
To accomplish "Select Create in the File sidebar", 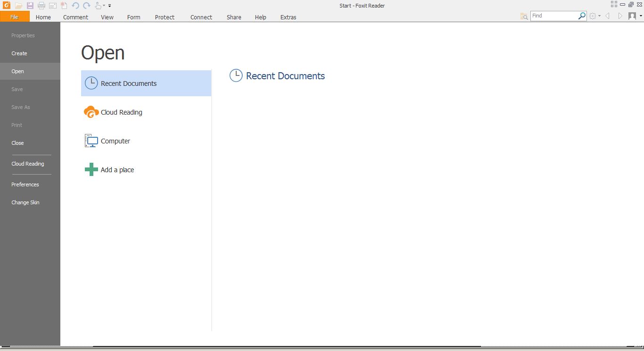I will (x=30, y=53).
